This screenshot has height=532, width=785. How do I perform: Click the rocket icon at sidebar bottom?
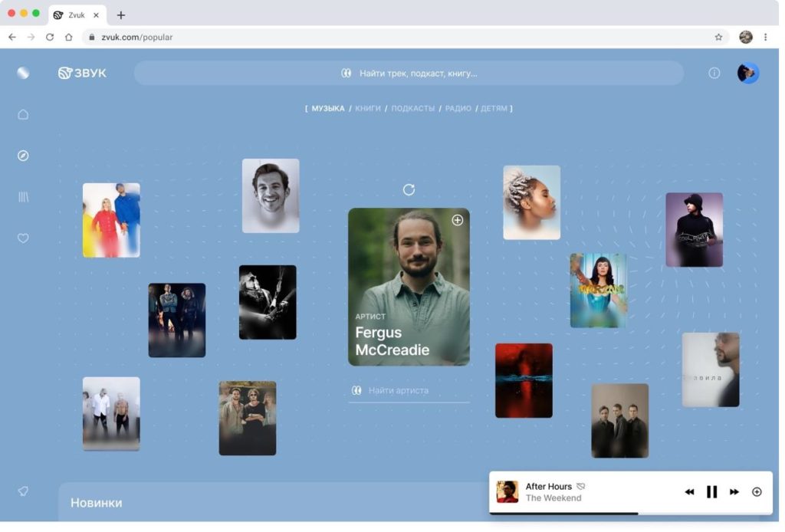pyautogui.click(x=23, y=491)
